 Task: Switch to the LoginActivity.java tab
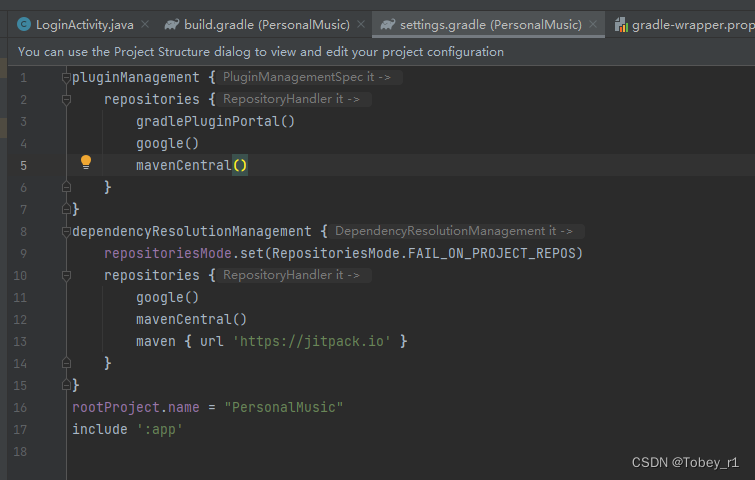point(85,25)
